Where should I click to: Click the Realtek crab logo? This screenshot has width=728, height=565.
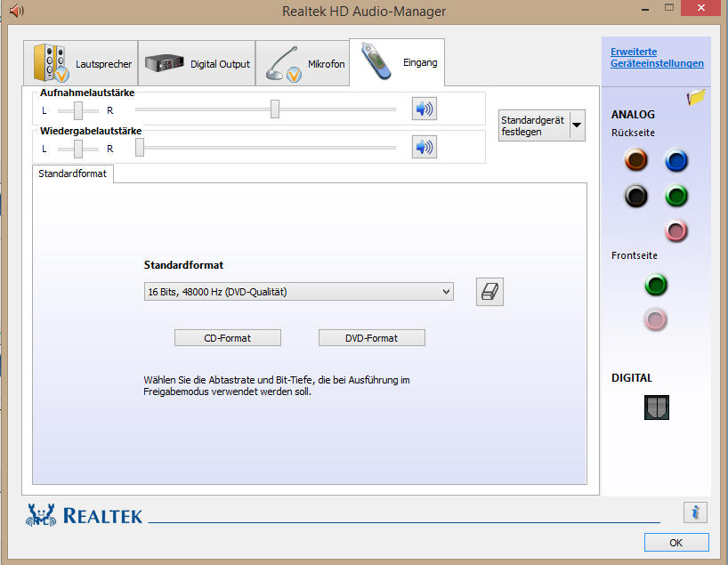(x=41, y=515)
